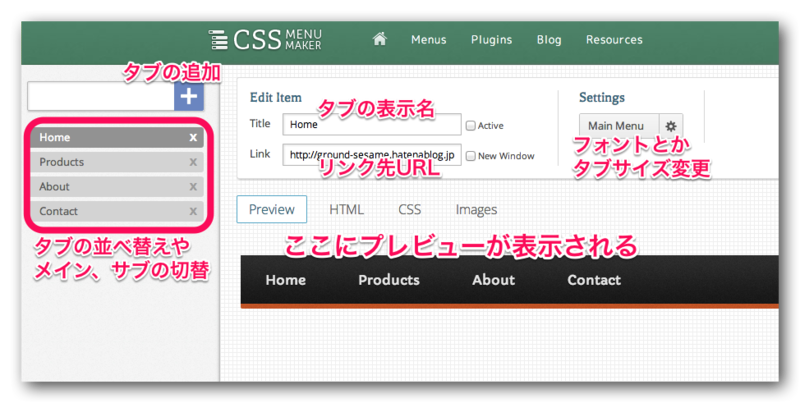
Task: Enable the Active checkbox
Action: click(470, 125)
